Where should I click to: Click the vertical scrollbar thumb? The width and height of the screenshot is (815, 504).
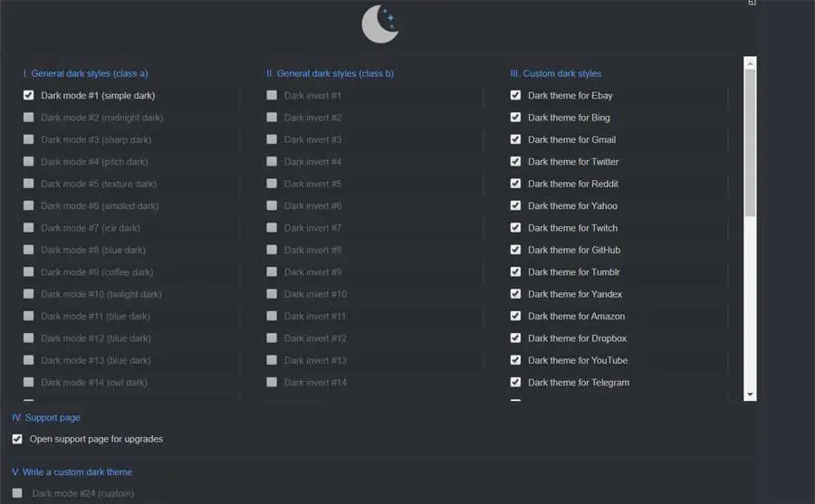pos(750,142)
